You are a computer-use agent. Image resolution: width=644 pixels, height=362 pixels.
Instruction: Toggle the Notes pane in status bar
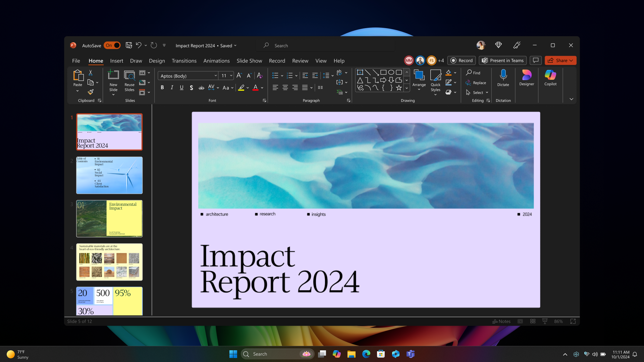pyautogui.click(x=501, y=321)
